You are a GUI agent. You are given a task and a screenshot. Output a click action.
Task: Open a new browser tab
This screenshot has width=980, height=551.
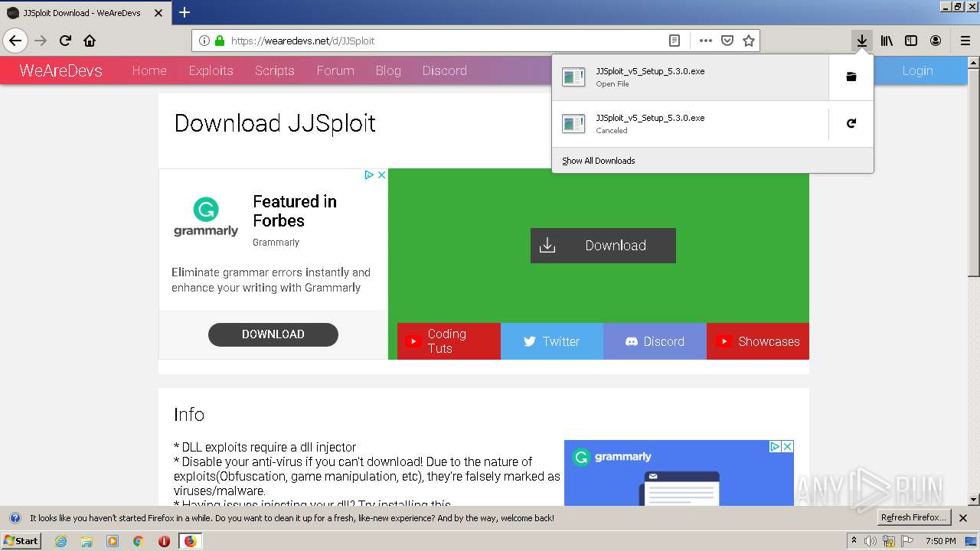185,12
